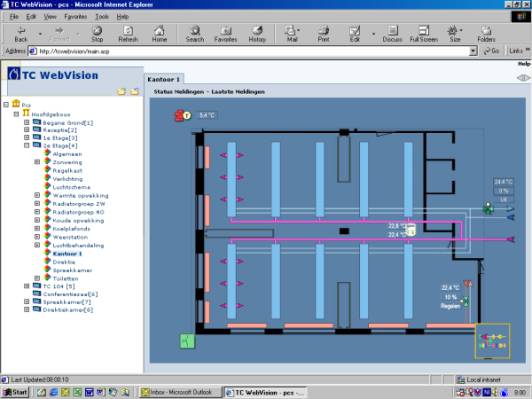Expand the Warmte opwekking node
532x399 pixels.
(x=37, y=195)
